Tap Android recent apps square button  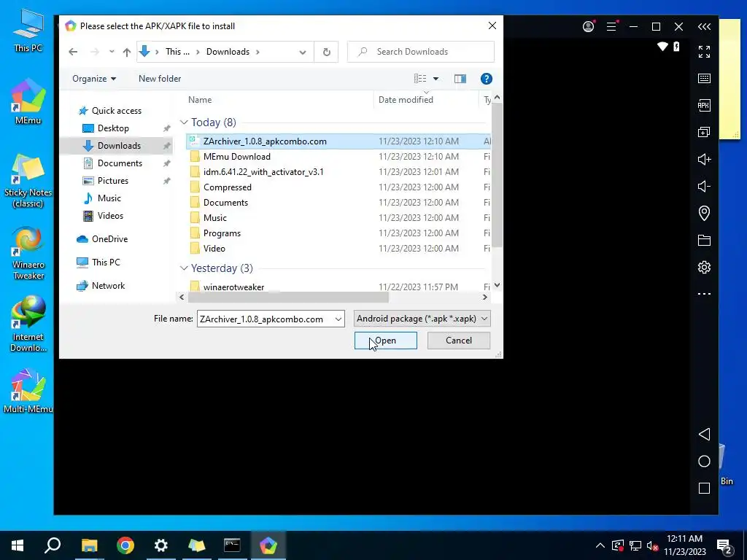click(x=704, y=488)
